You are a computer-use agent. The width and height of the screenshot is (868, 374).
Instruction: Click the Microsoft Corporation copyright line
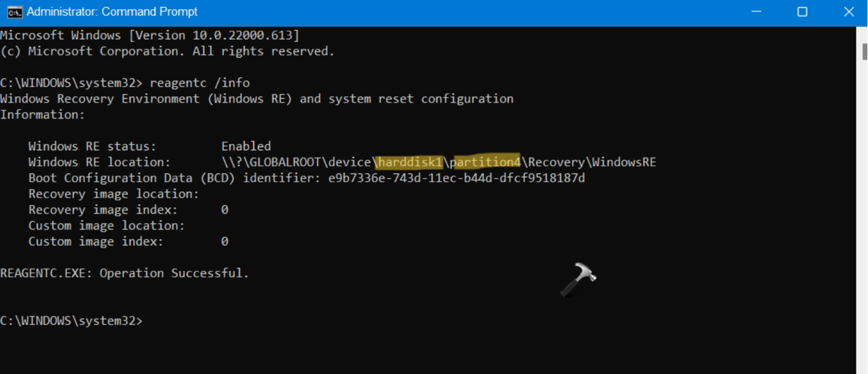[x=167, y=52]
